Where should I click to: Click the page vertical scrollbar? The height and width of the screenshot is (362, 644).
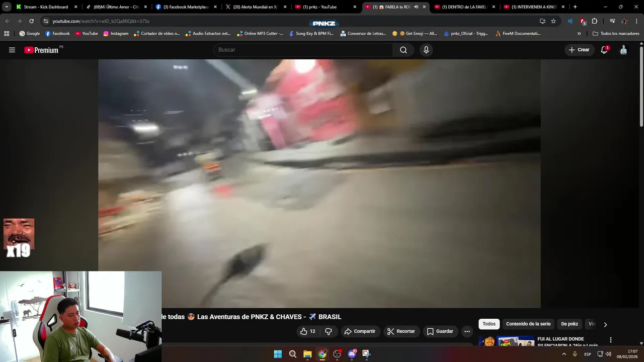pyautogui.click(x=641, y=85)
